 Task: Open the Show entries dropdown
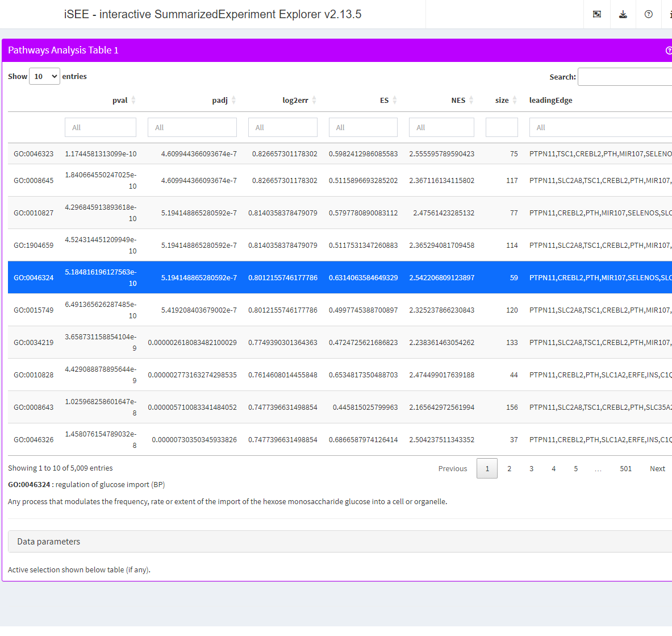tap(44, 76)
